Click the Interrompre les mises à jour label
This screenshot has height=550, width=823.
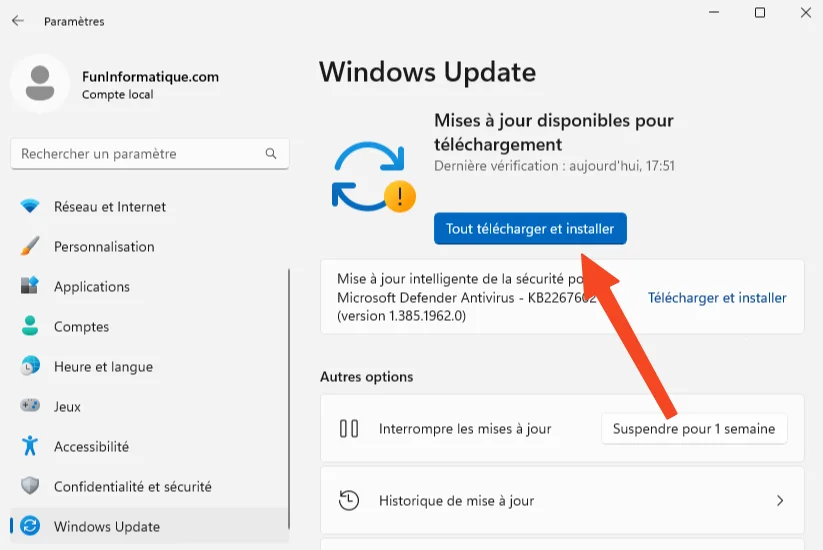point(465,428)
